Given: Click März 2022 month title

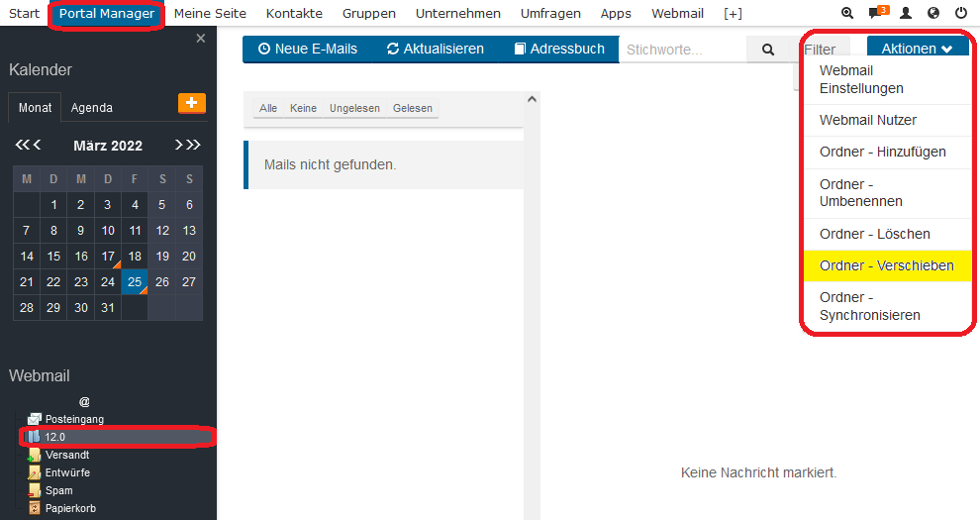Looking at the screenshot, I should (108, 146).
